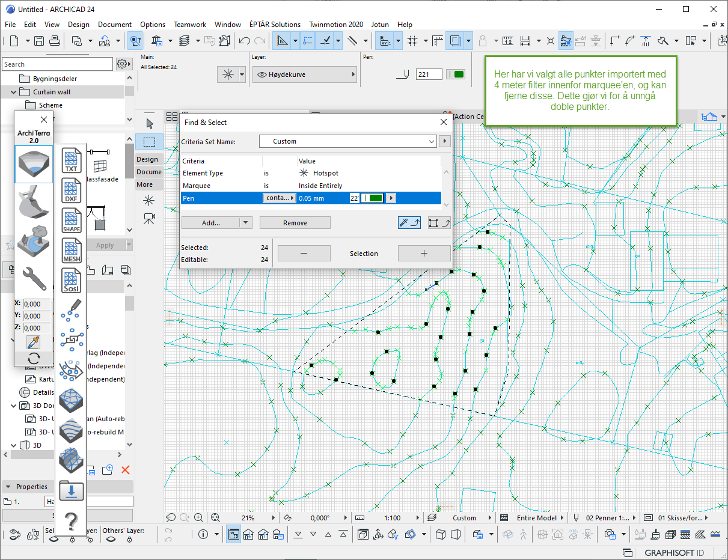This screenshot has width=728, height=560.
Task: Open the ÉPTÁR Solutions menu
Action: point(275,25)
